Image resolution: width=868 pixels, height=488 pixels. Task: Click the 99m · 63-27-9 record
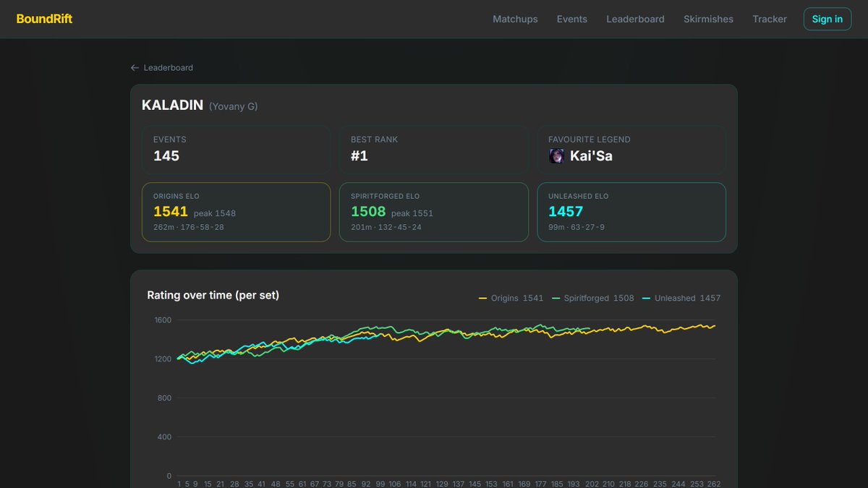576,228
